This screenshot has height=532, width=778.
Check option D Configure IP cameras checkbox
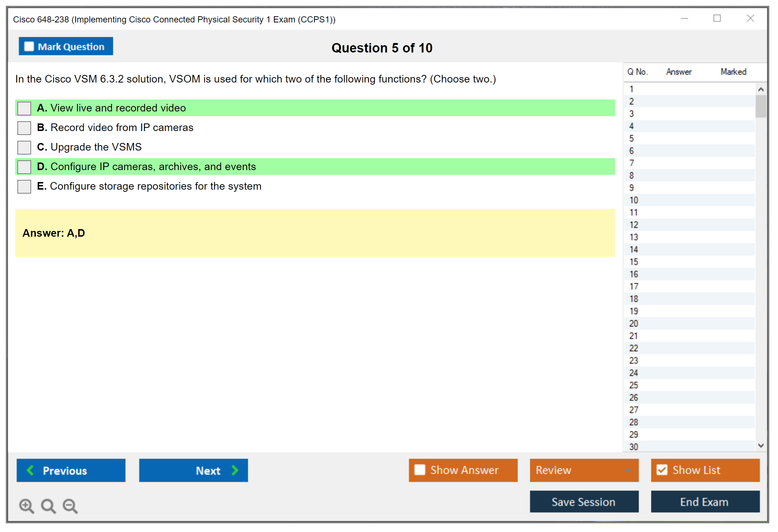tap(24, 167)
